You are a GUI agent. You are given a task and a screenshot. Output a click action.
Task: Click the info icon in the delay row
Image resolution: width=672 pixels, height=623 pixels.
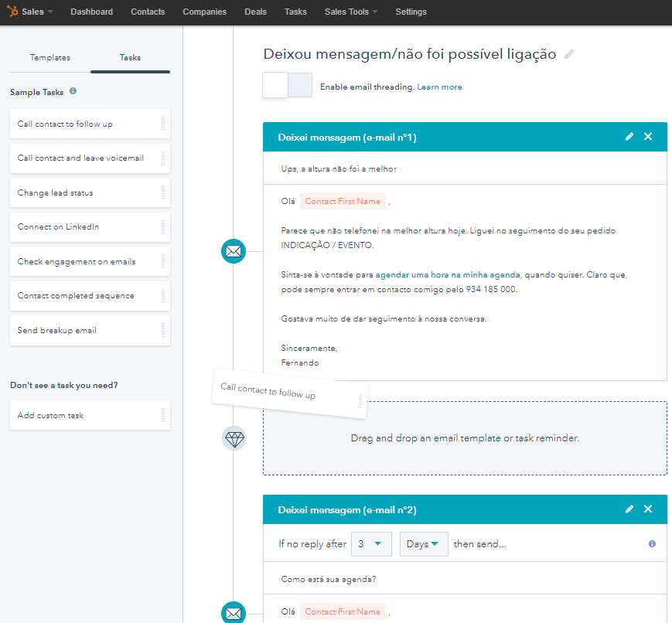pyautogui.click(x=652, y=544)
